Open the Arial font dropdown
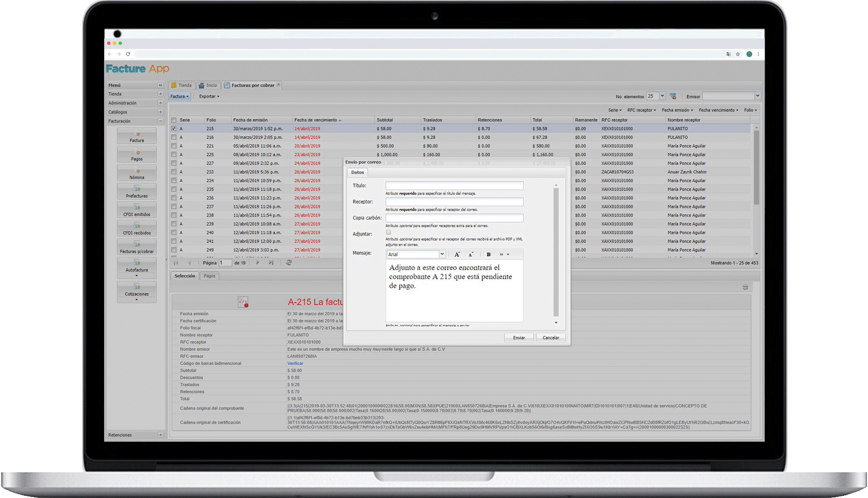This screenshot has width=868, height=498. pos(442,255)
